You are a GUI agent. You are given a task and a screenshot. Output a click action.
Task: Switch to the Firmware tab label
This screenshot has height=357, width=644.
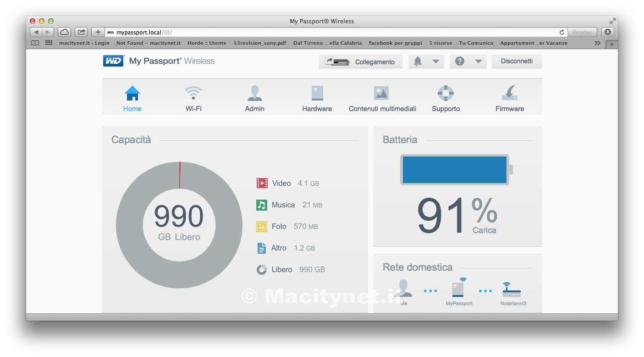[x=510, y=109]
